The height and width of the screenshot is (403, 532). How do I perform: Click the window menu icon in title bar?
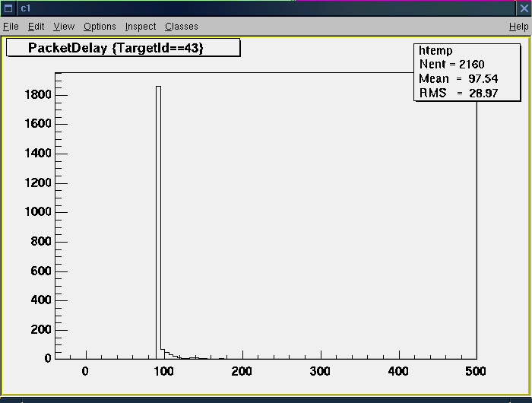pos(8,8)
